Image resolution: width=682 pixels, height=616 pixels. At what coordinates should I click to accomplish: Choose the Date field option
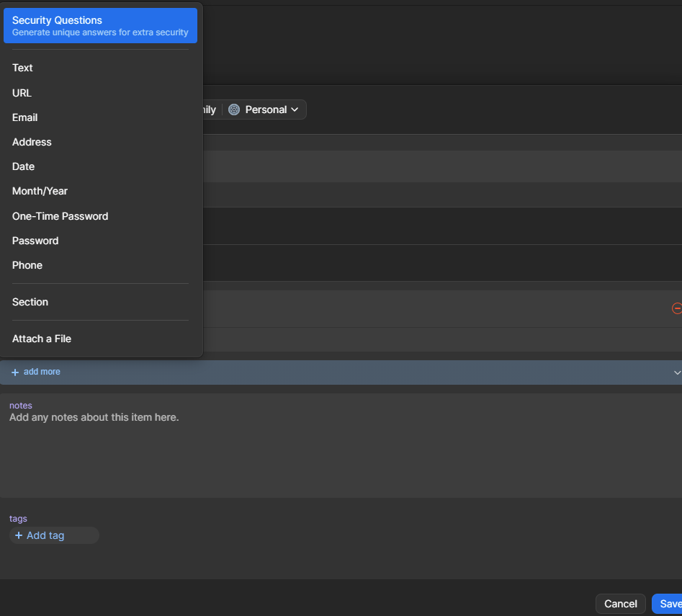point(24,166)
